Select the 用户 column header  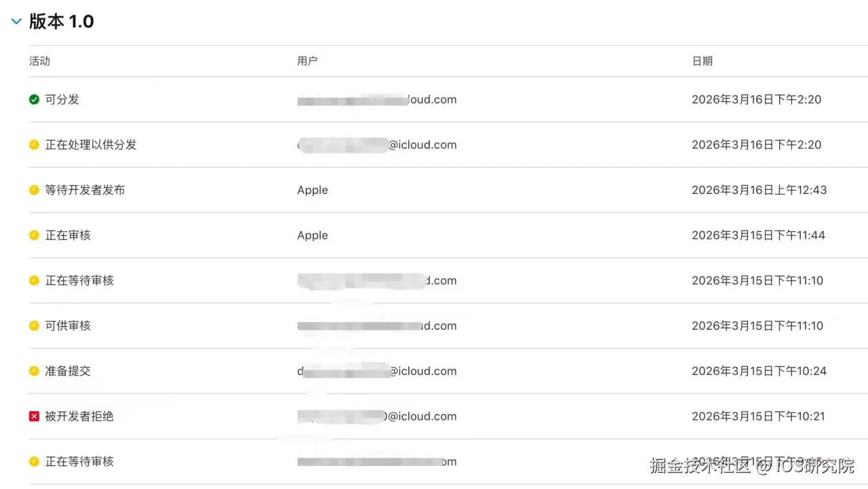(x=307, y=61)
